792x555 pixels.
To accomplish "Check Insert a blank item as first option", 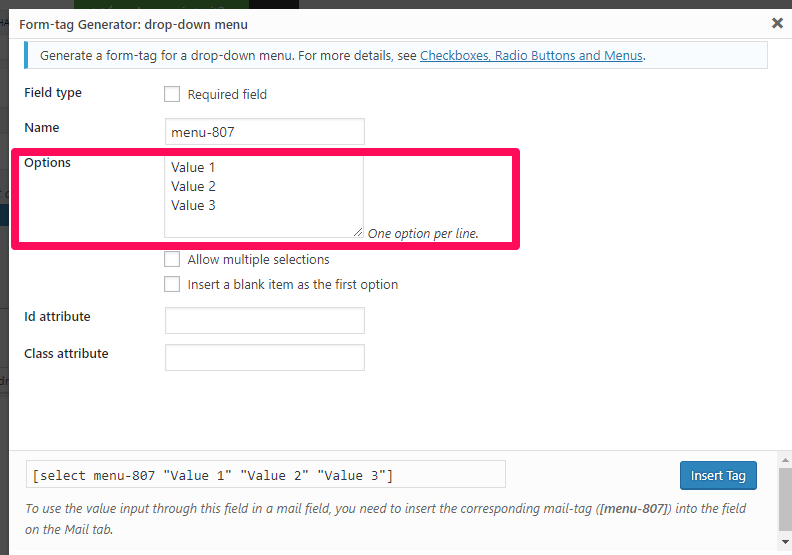I will click(172, 284).
